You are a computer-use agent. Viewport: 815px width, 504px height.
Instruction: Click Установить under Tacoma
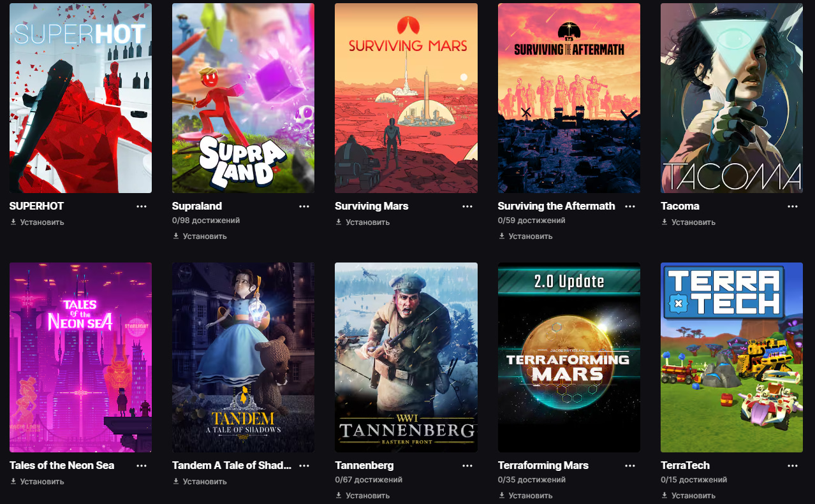coord(688,222)
